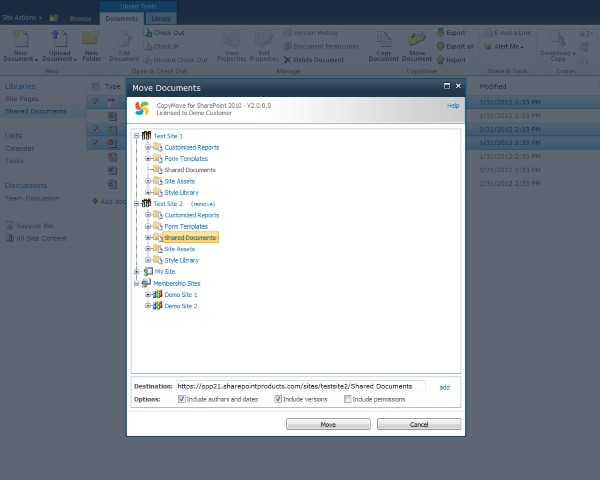Click the Move button
Image resolution: width=600 pixels, height=480 pixels.
click(x=328, y=424)
